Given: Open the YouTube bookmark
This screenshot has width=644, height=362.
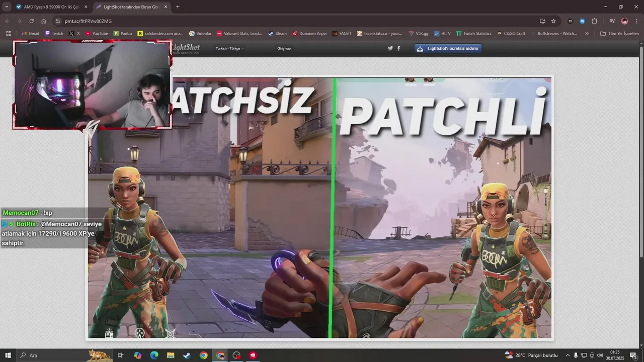Looking at the screenshot, I should pos(97,33).
